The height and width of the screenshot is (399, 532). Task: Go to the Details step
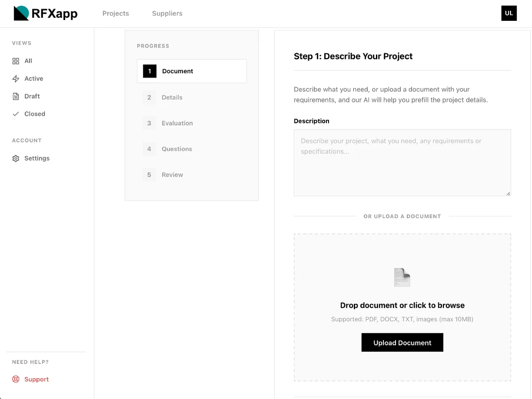click(x=172, y=98)
